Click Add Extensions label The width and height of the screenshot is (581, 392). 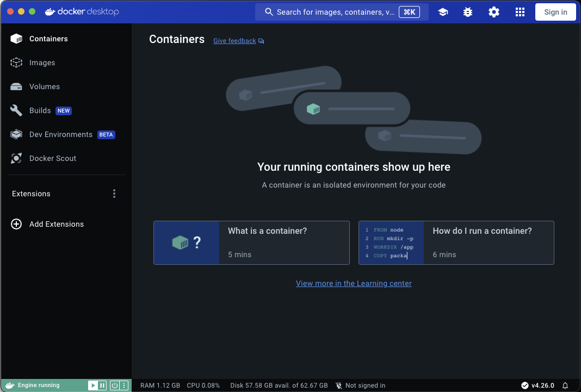click(57, 224)
